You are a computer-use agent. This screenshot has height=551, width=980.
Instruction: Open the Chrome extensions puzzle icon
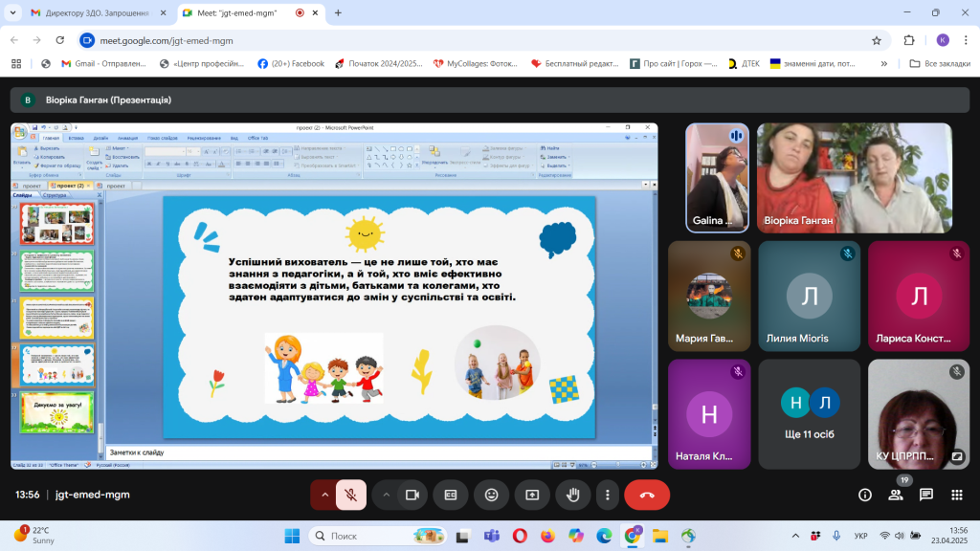(x=909, y=40)
